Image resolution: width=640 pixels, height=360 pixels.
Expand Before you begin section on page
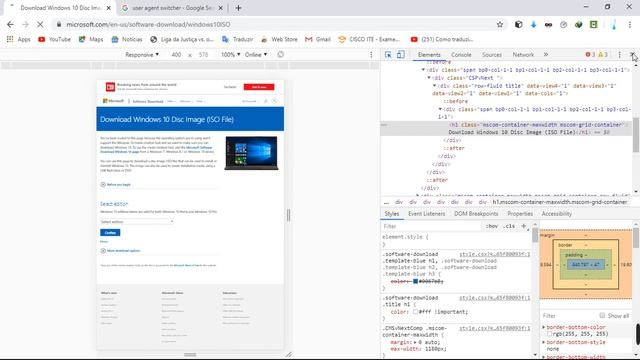(116, 184)
